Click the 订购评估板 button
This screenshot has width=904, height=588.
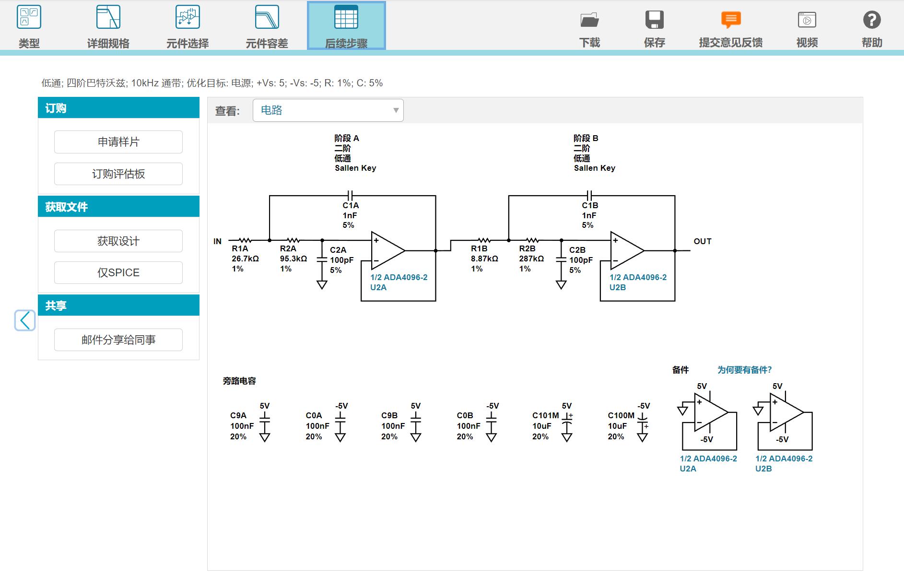coord(118,174)
